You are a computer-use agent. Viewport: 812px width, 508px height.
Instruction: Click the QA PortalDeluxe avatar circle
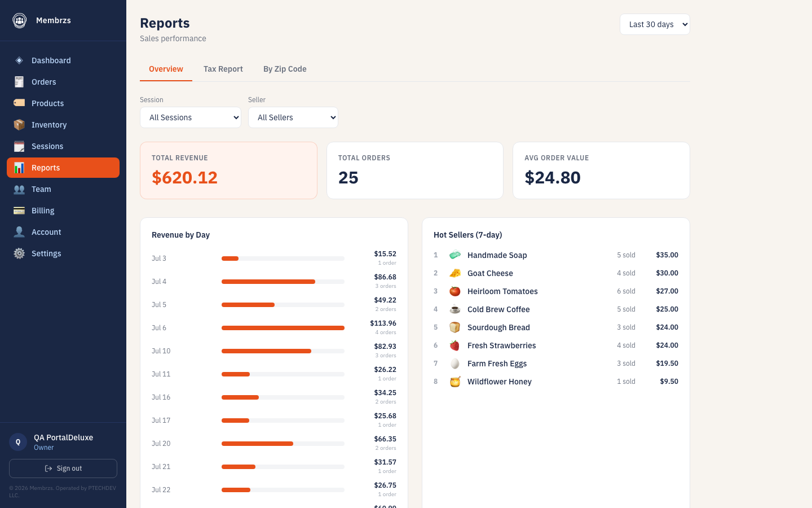click(x=18, y=442)
